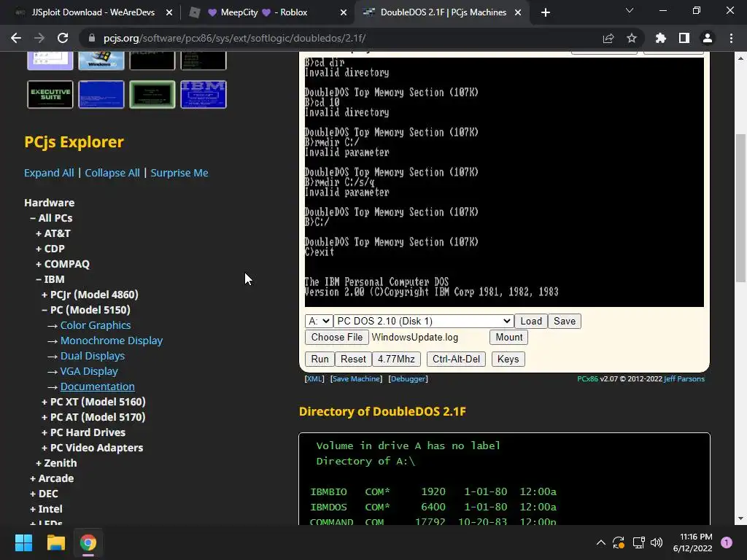Expand the CDP tree node
The width and height of the screenshot is (747, 560).
point(50,249)
